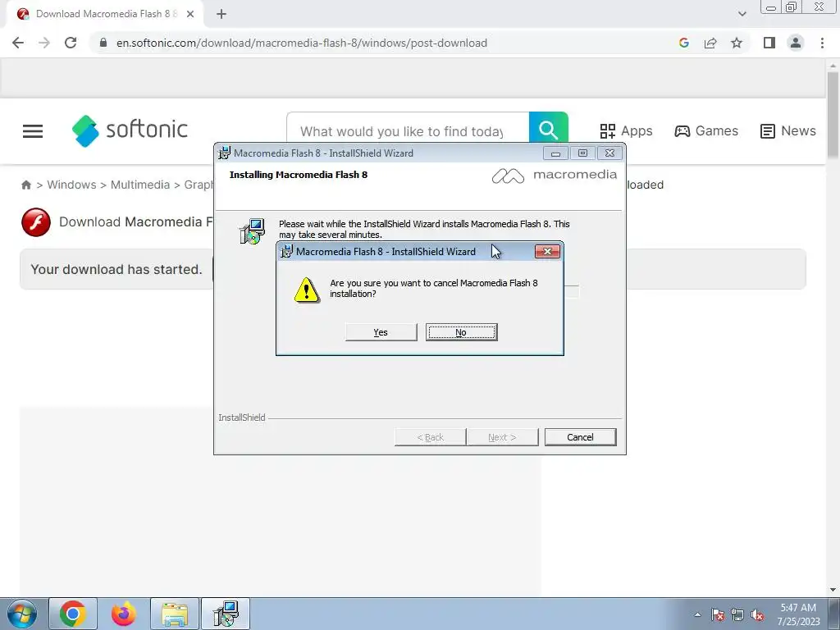Open the tab search dropdown arrow
Screen dimensions: 840x630
tap(742, 14)
